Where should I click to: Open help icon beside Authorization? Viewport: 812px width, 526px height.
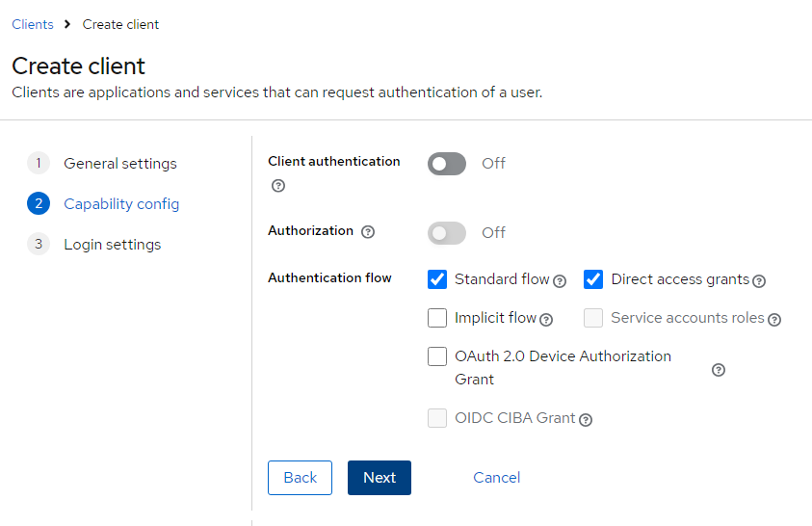pos(368,232)
